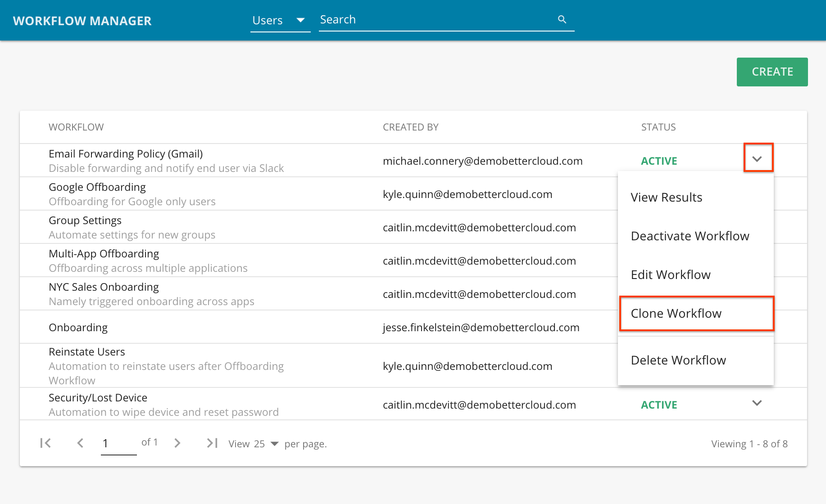Click caitlin.mcdevitt email in NYC Sales Onboarding row
826x504 pixels.
(x=479, y=294)
